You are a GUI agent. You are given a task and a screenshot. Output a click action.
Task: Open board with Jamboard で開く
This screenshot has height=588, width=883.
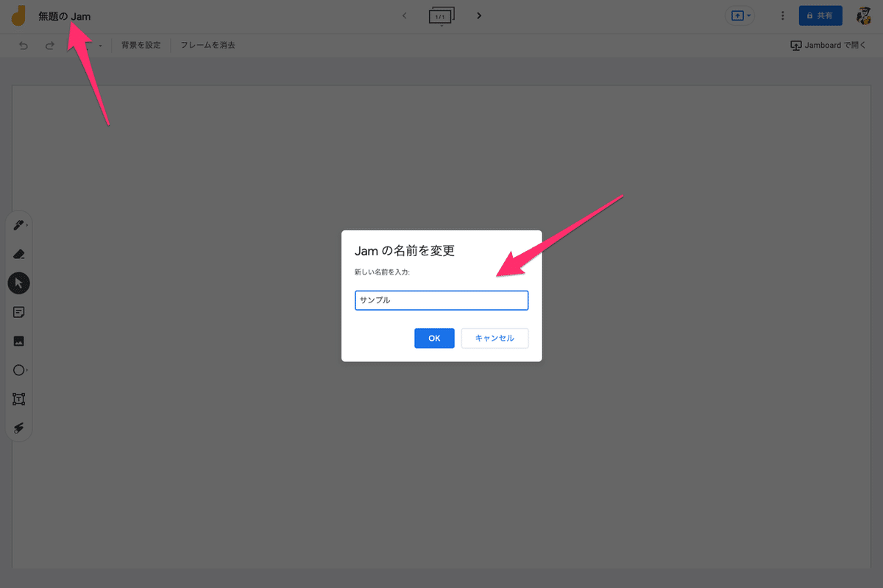(x=829, y=46)
